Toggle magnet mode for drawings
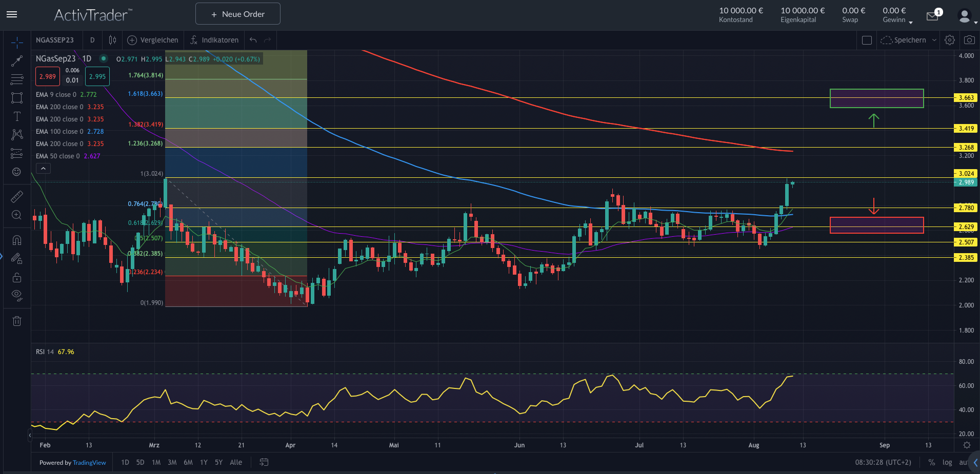The image size is (980, 474). 17,240
